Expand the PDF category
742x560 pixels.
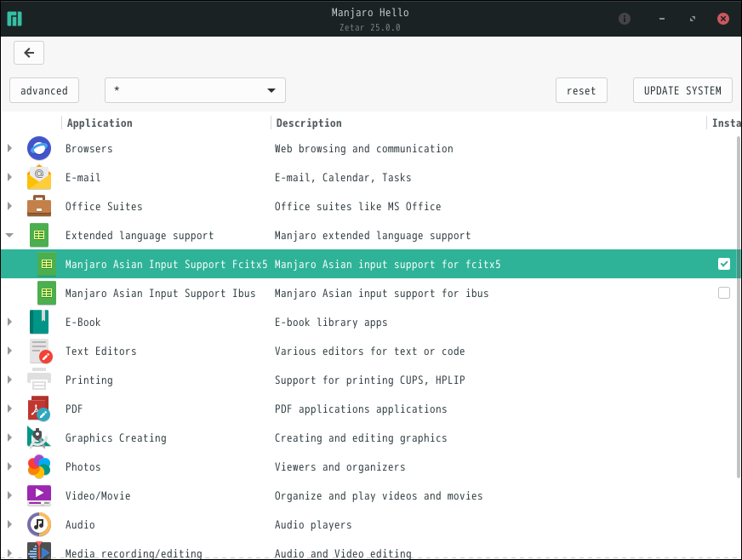[x=9, y=409]
